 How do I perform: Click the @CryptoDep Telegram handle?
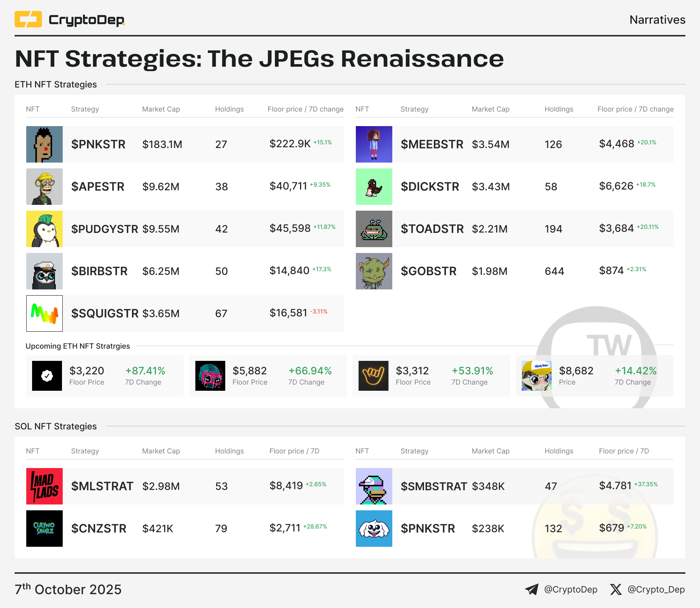(570, 589)
